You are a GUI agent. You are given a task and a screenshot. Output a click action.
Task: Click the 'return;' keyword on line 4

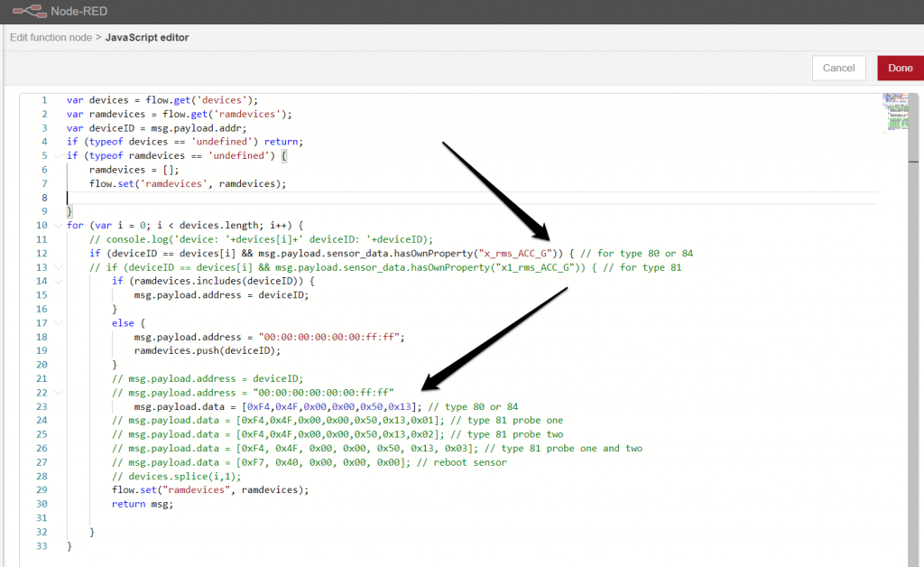[x=283, y=142]
